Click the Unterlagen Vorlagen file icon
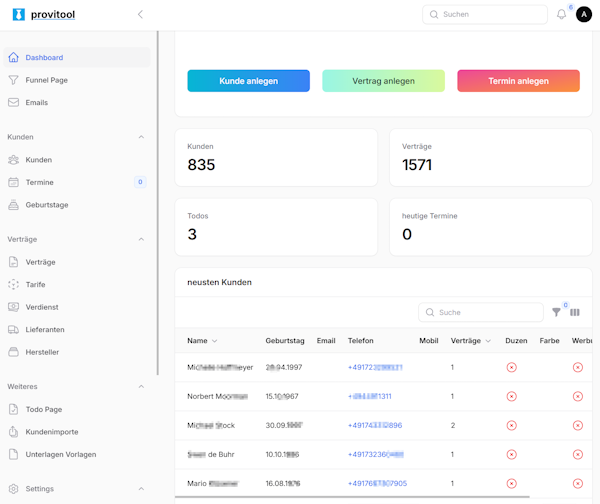 pos(13,454)
